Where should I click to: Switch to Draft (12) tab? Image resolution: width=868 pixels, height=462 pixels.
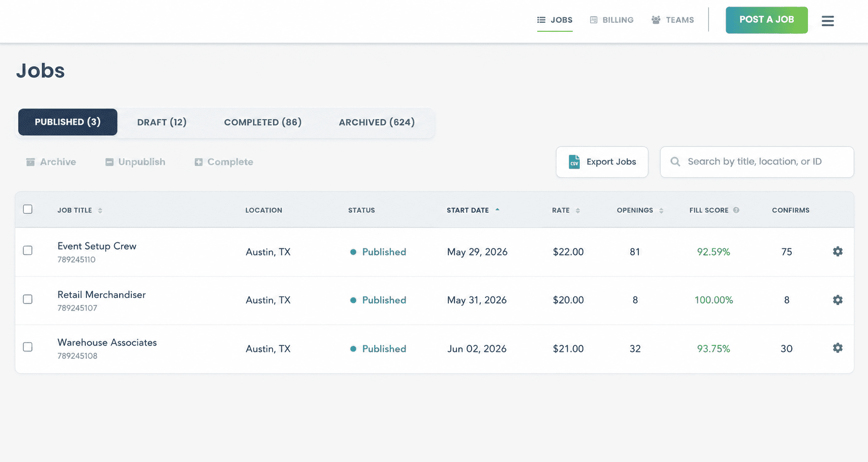162,122
